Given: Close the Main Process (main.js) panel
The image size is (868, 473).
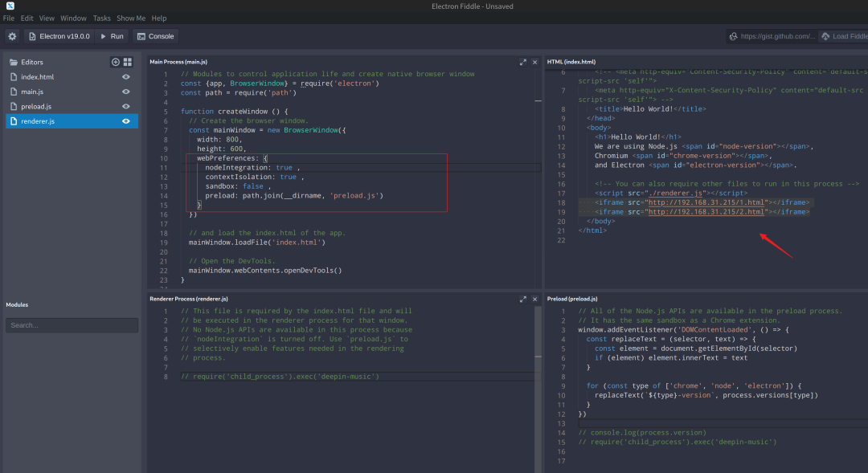Looking at the screenshot, I should (534, 62).
